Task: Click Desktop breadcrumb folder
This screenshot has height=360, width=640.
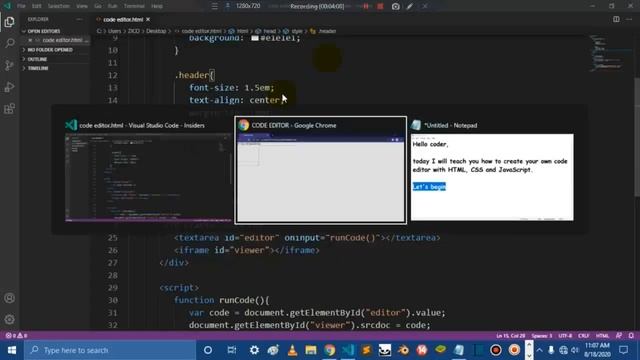Action: pyautogui.click(x=156, y=31)
